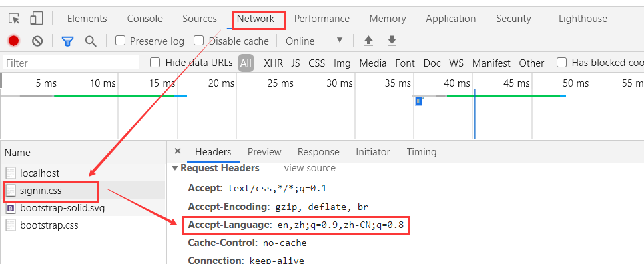Screen dimensions: 644x264
Task: Focus the Filter text field
Action: pos(71,63)
